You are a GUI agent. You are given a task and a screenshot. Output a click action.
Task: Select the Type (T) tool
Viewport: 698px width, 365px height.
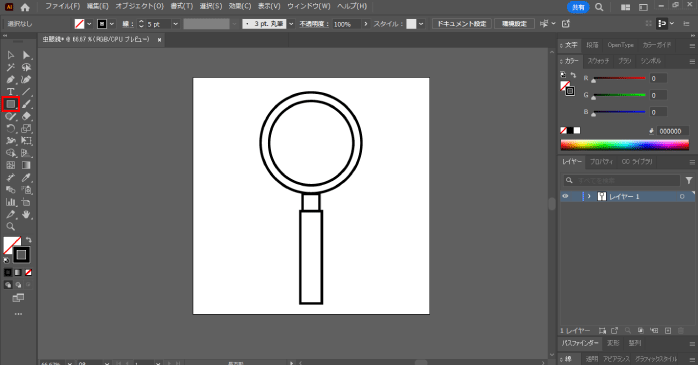pos(10,92)
